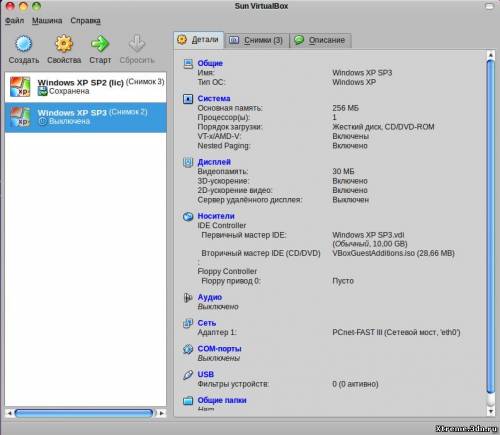Click the IDE Controller label
Image resolution: width=500 pixels, height=435 pixels.
pos(222,226)
